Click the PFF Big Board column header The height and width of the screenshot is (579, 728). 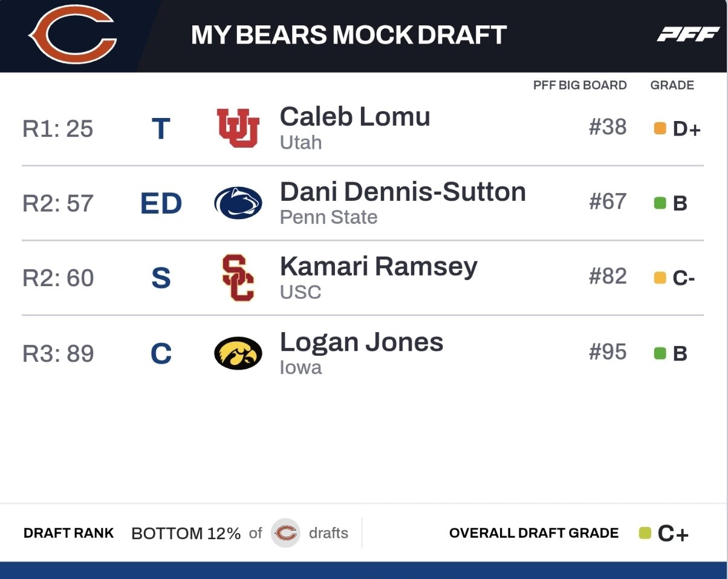[580, 85]
